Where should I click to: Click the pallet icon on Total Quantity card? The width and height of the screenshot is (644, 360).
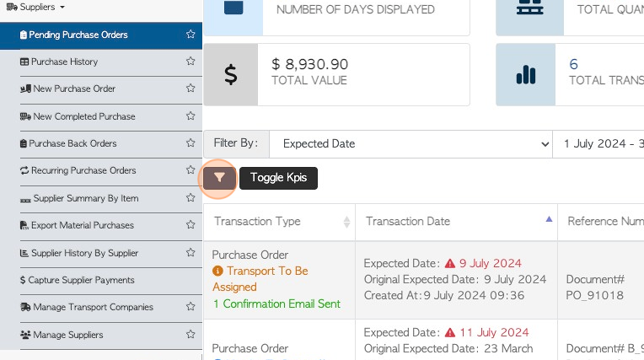tap(530, 8)
